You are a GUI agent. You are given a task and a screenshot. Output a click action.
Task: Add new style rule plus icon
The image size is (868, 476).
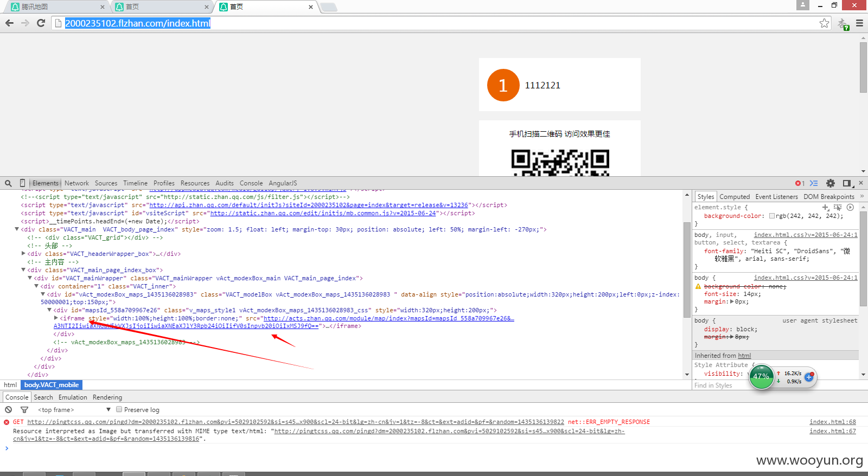826,207
